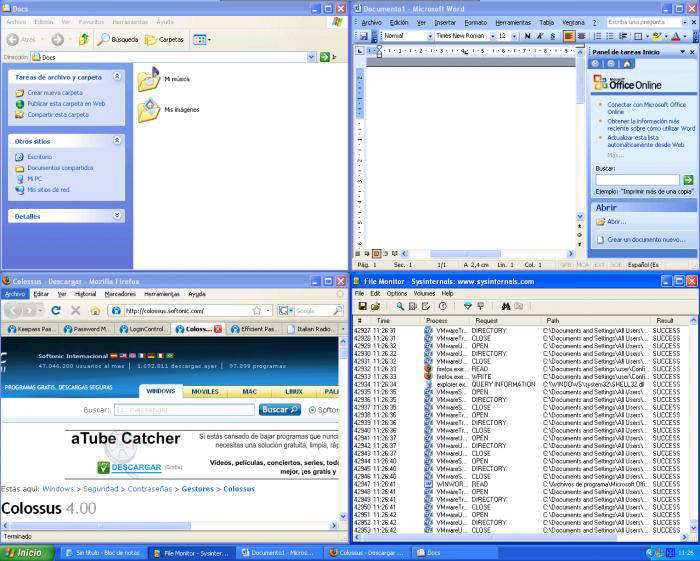700x561 pixels.
Task: Click the Buscar input in Office Online pane
Action: (637, 179)
